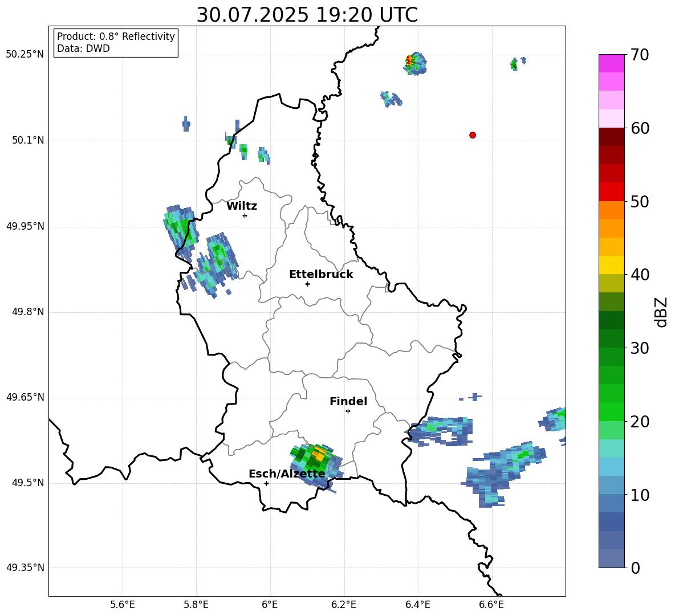Click the colorbar value 70
The width and height of the screenshot is (675, 616).
click(x=640, y=55)
